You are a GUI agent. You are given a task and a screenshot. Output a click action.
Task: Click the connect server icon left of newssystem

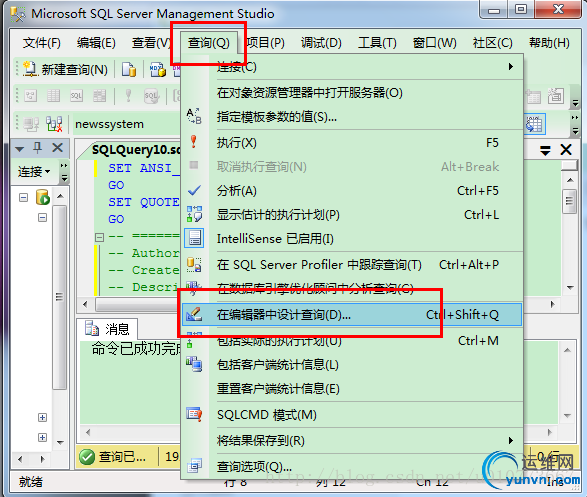(31, 124)
